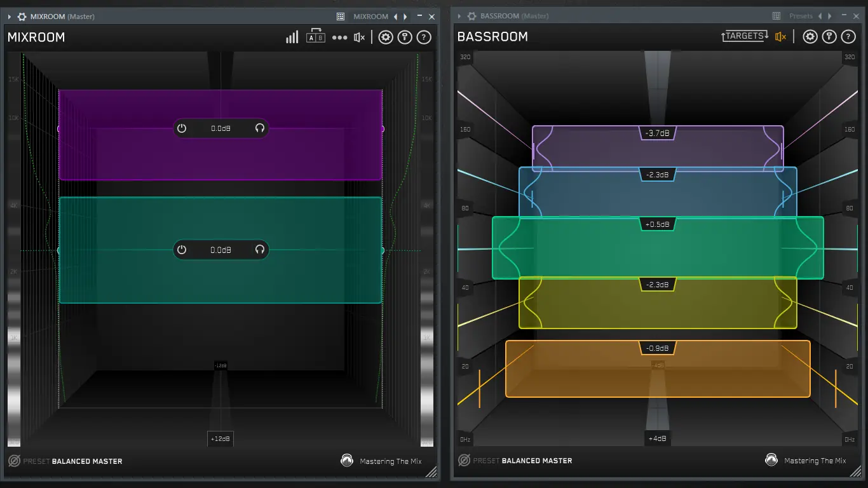Open the Presets dropdown in BASSROOM's title bar

pyautogui.click(x=801, y=16)
